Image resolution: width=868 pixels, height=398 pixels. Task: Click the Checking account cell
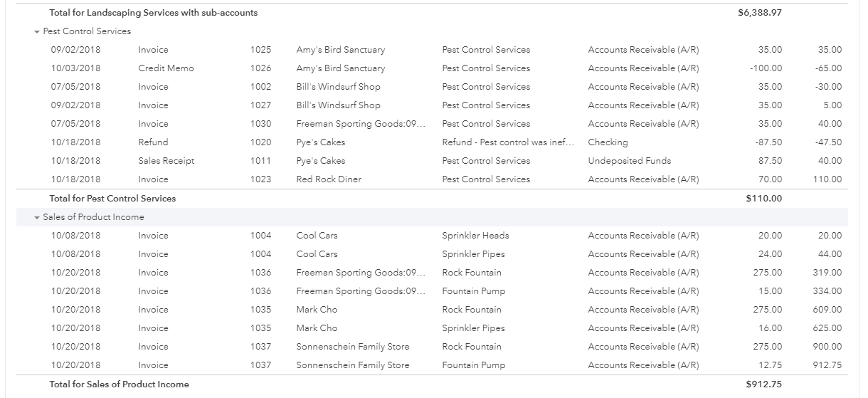tap(608, 142)
